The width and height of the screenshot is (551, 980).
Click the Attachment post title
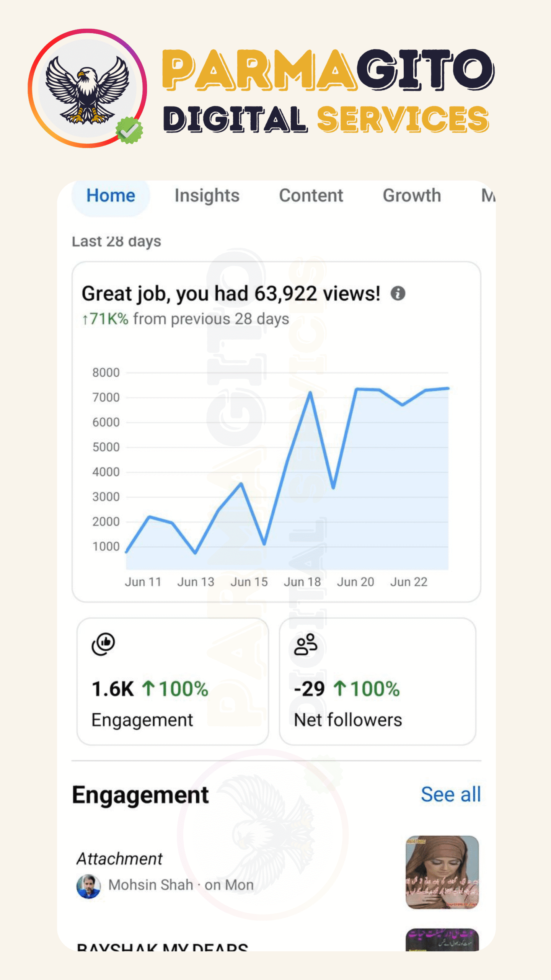click(x=119, y=859)
